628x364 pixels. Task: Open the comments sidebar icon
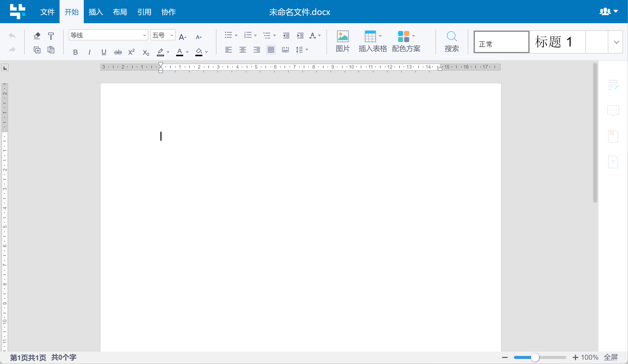pyautogui.click(x=613, y=110)
